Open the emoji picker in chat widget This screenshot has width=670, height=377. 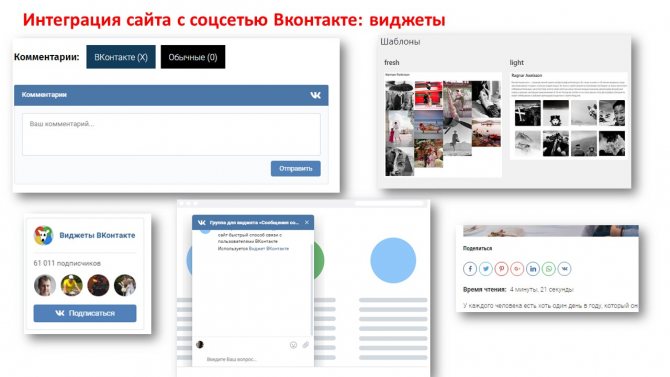point(293,345)
